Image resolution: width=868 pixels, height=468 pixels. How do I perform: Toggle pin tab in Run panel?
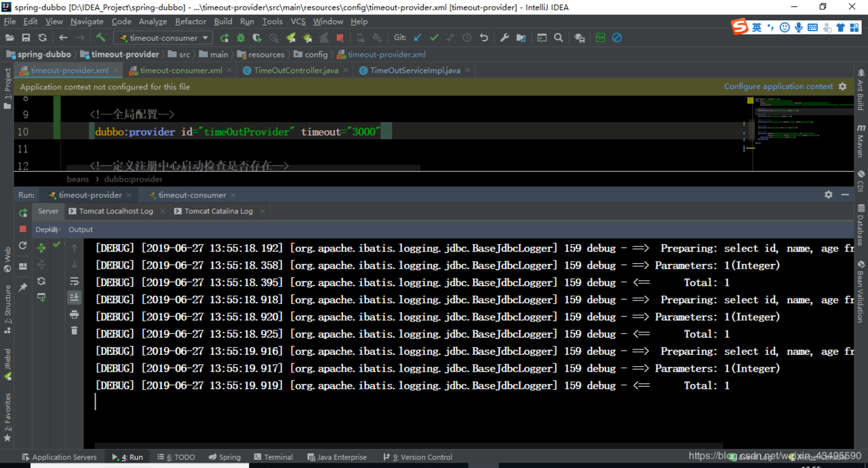coord(23,288)
